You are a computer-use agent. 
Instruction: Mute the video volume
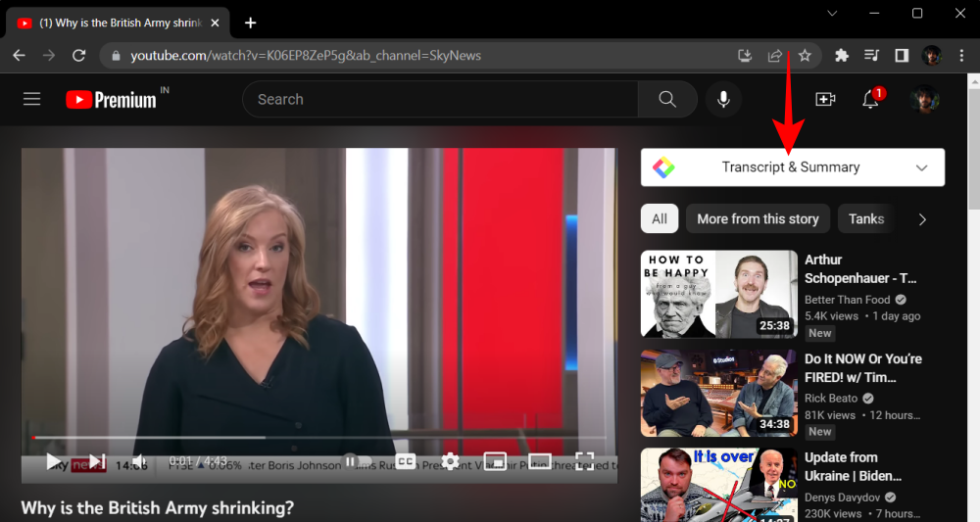point(139,461)
